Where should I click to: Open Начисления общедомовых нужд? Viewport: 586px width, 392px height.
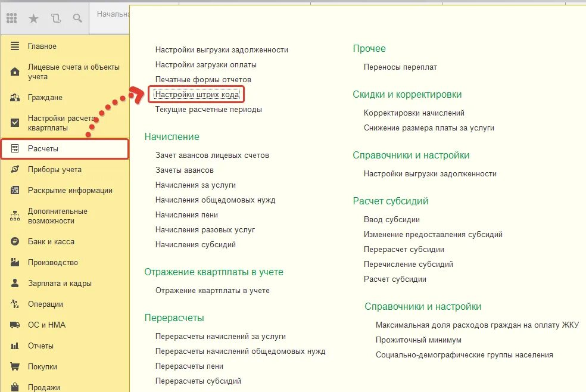[215, 200]
